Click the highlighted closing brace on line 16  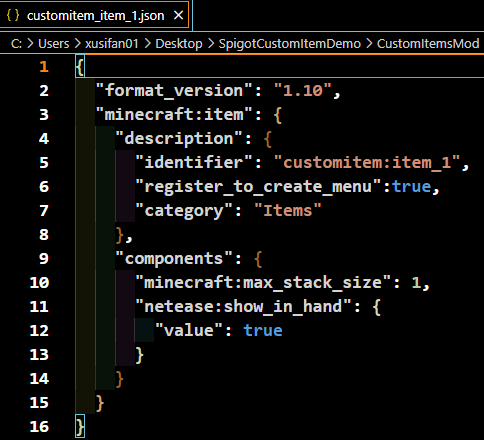pyautogui.click(x=80, y=426)
